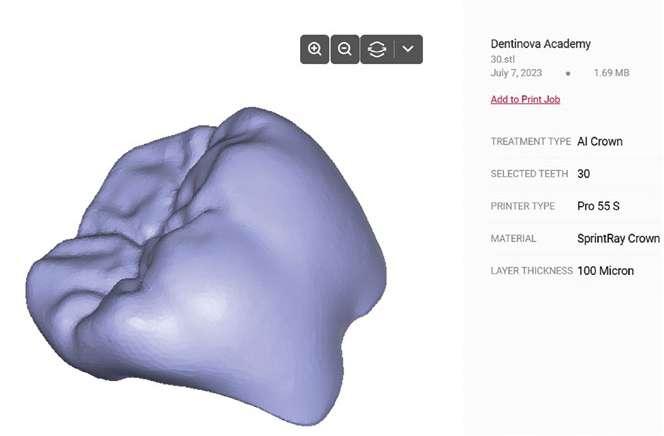Click the July 7, 2023 date
The image size is (664, 436).
coord(516,73)
